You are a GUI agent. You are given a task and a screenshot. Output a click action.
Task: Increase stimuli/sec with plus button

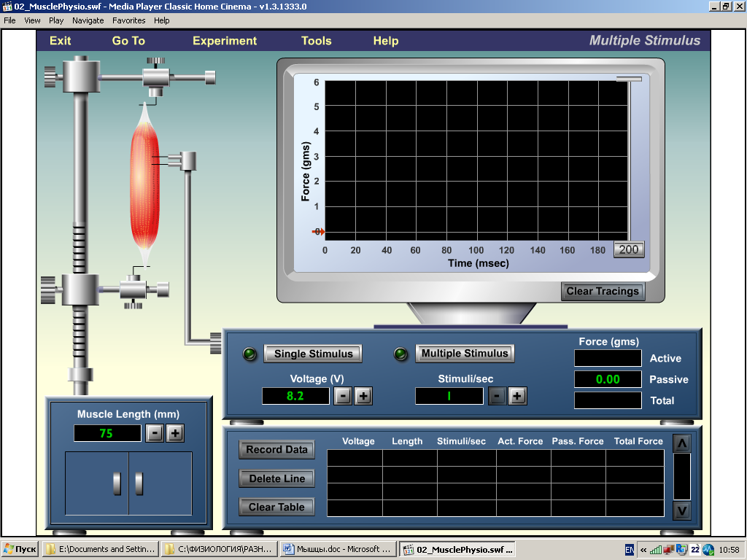(517, 396)
